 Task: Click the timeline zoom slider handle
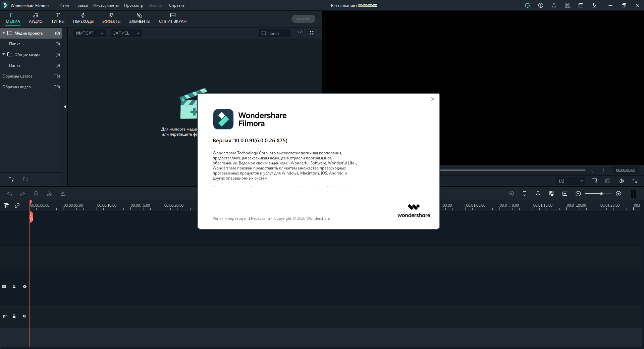click(601, 194)
